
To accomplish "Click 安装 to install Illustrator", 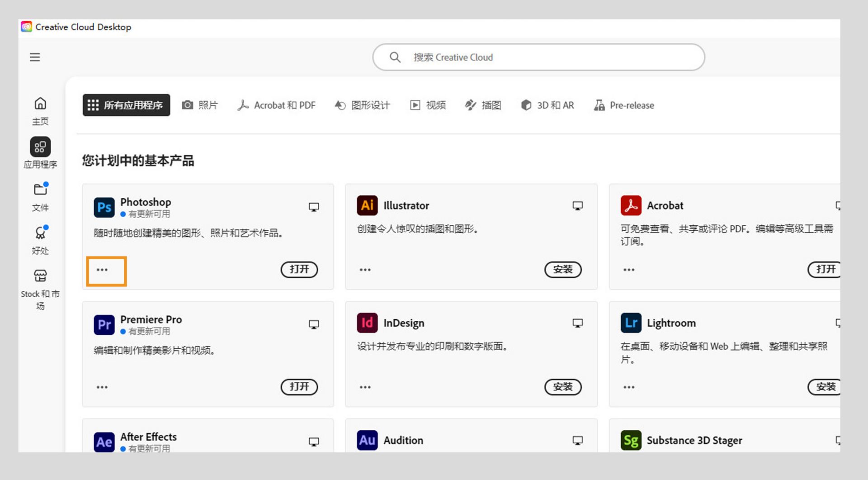I will click(563, 269).
